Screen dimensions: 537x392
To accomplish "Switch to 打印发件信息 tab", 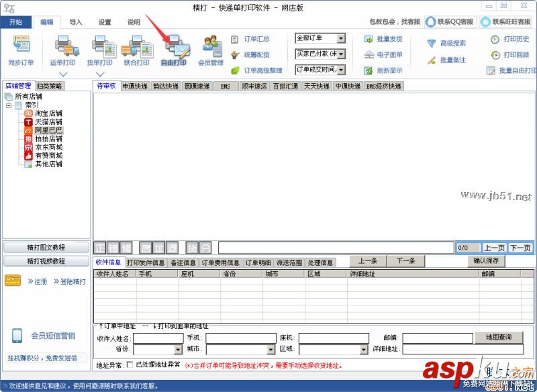I will click(146, 262).
